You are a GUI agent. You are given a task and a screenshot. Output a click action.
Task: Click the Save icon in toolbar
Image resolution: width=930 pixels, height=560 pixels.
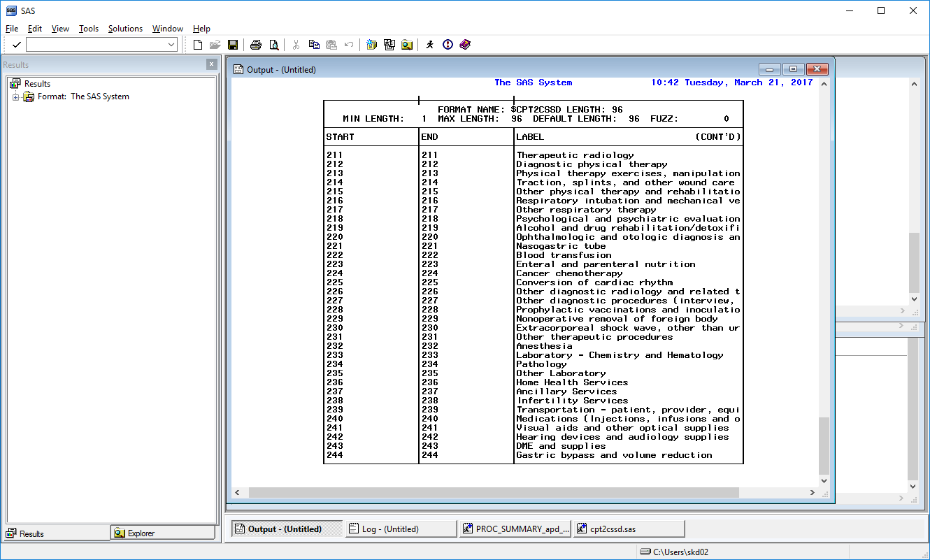(x=233, y=45)
